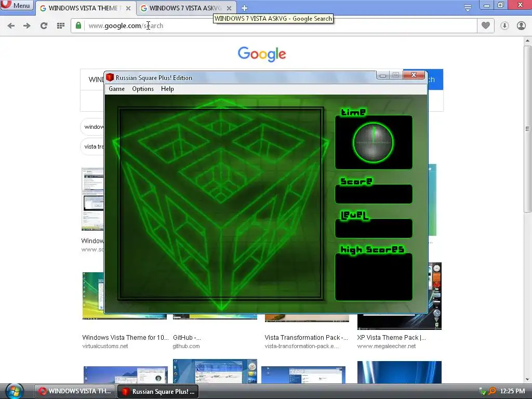Open the Game menu in Russian Square

click(x=116, y=89)
